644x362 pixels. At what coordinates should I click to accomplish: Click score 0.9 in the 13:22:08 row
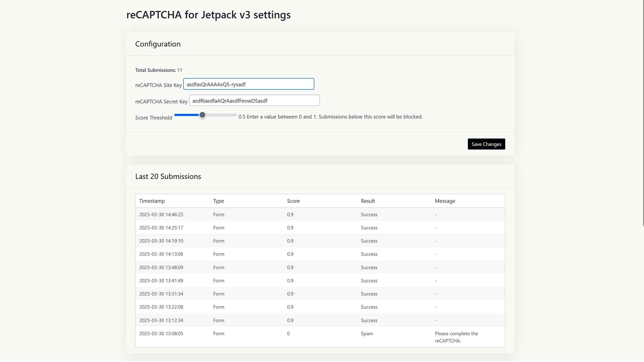click(290, 307)
